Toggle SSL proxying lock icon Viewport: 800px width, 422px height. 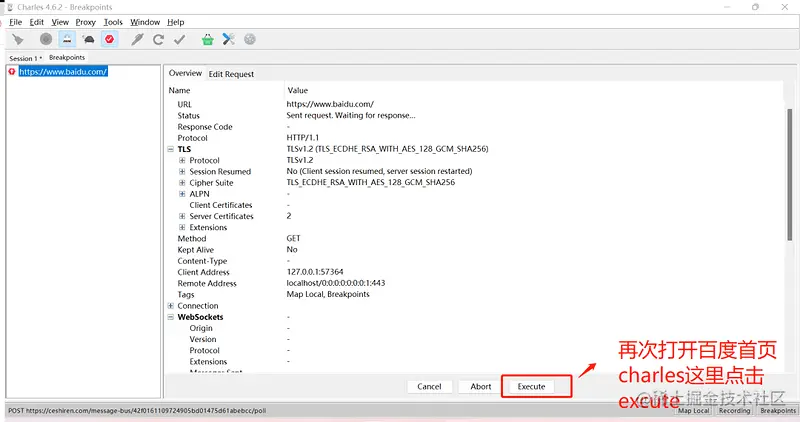(67, 39)
